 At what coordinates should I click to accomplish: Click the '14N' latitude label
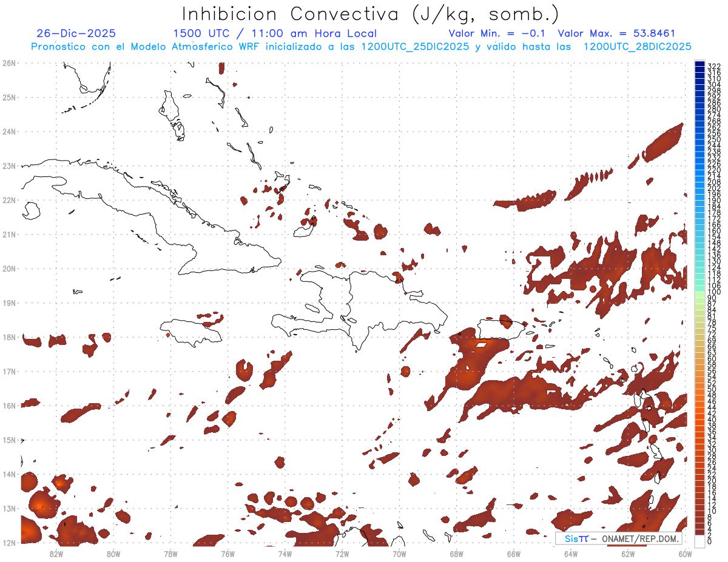click(9, 474)
